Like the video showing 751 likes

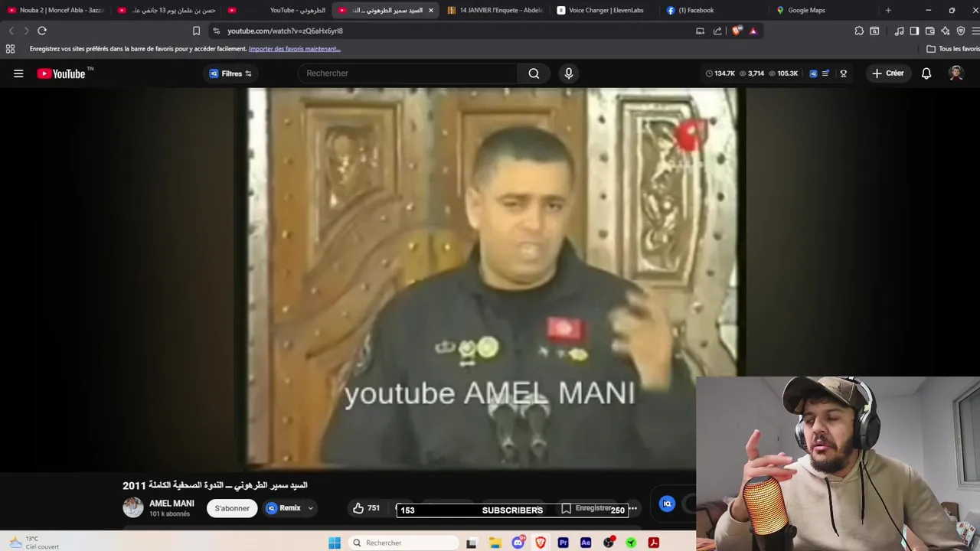tap(366, 508)
